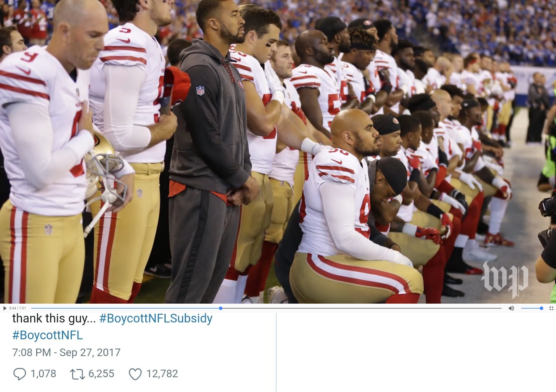556x392 pixels.
Task: Click the retweet arrows icon
Action: [x=77, y=374]
